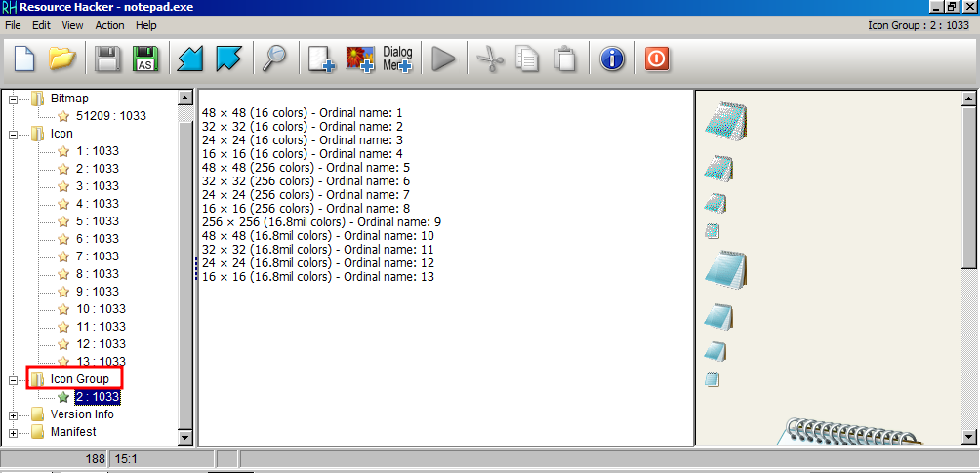Click the Add binary resource icon
This screenshot has width=980, height=473.
[x=321, y=59]
